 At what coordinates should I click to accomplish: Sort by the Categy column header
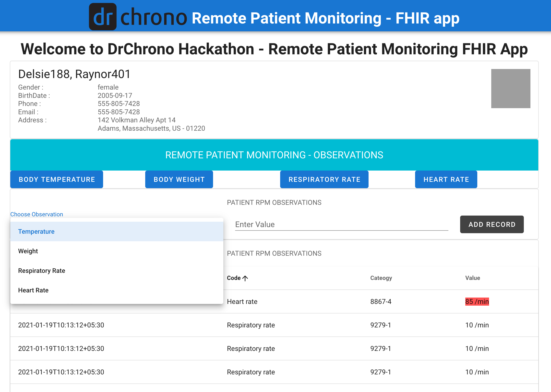point(381,278)
